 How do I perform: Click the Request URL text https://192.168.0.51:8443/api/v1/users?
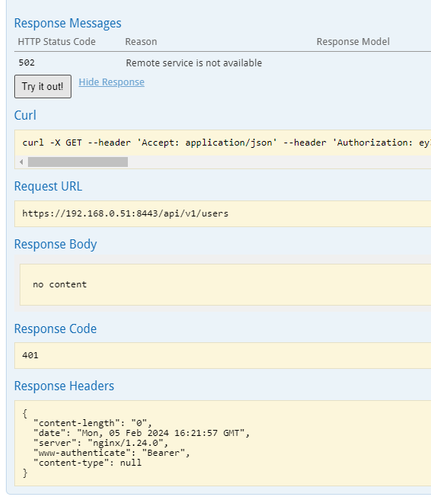click(x=125, y=214)
